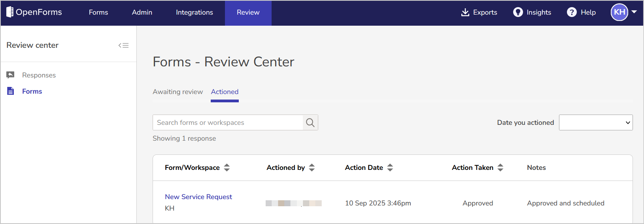Sort by Action Date column
Screen dimensions: 644x224
390,168
